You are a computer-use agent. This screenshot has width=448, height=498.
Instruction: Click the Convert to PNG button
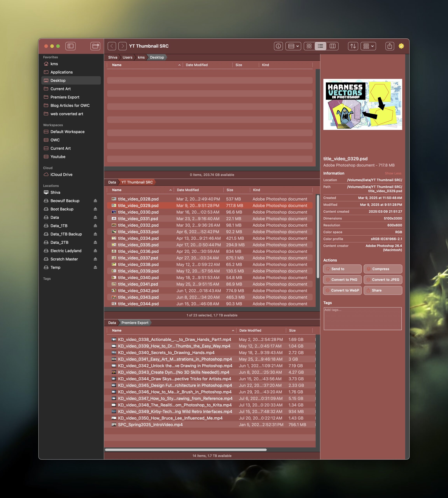342,280
